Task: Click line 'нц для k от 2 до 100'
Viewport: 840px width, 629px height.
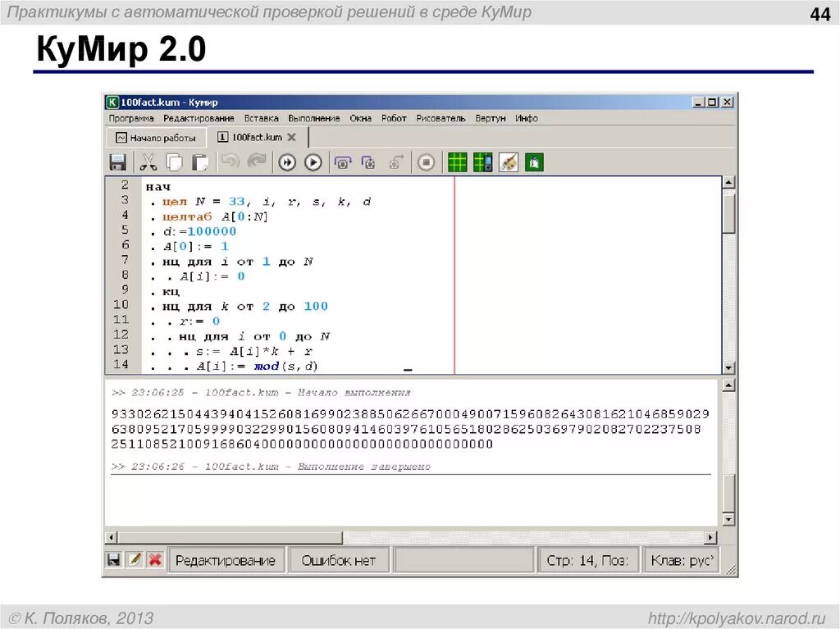Action: (x=244, y=307)
